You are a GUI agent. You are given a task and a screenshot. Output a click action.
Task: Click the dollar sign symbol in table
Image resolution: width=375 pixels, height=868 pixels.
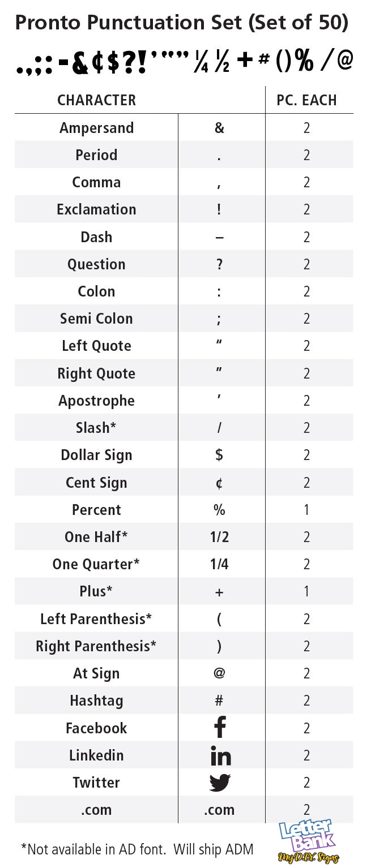coord(220,455)
